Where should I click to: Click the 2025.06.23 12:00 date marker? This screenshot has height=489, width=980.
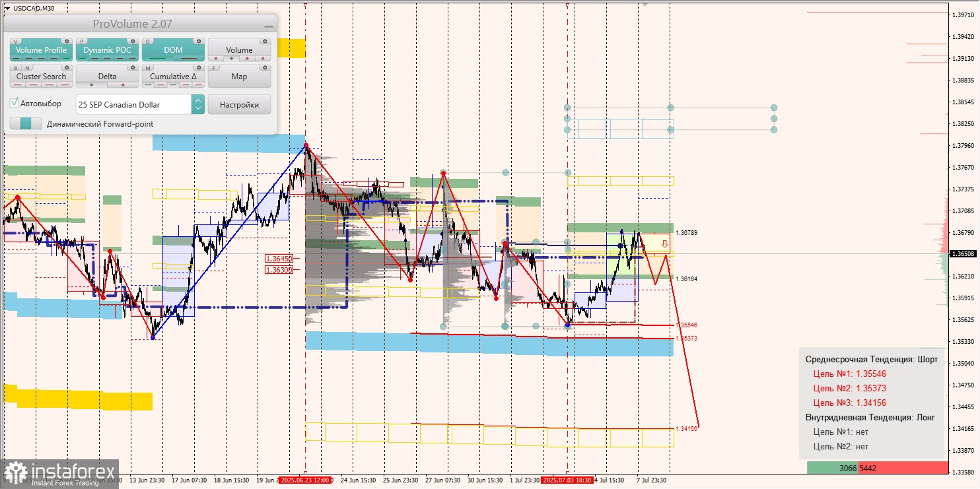coord(304,480)
